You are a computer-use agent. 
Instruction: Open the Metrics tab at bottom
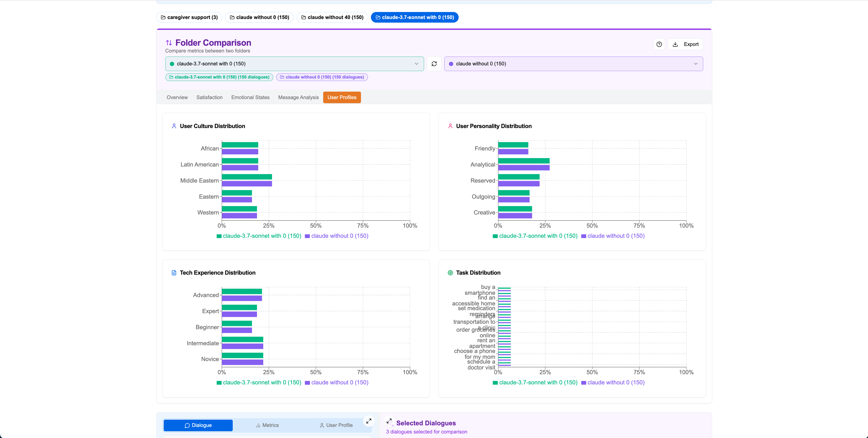(267, 425)
